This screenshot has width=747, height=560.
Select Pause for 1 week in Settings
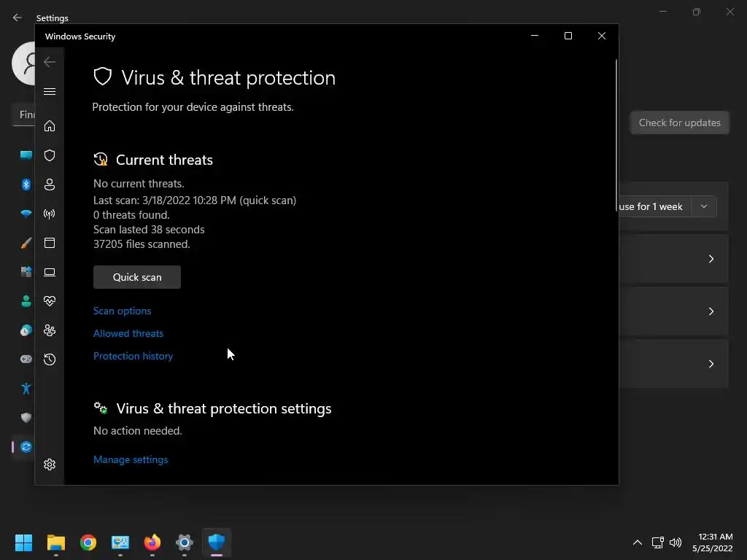pos(654,206)
